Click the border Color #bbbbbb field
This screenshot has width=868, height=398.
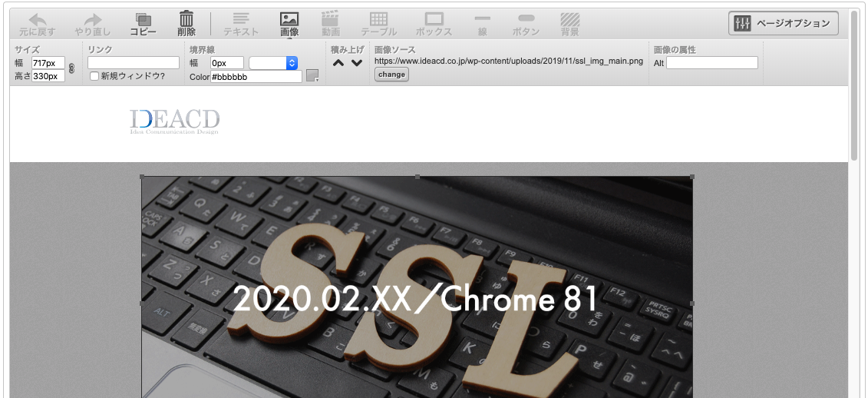pyautogui.click(x=256, y=77)
